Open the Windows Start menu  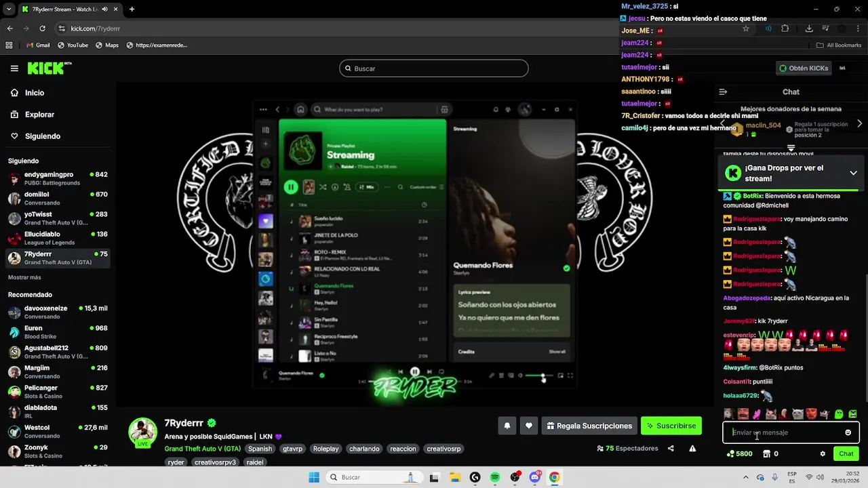click(x=314, y=477)
